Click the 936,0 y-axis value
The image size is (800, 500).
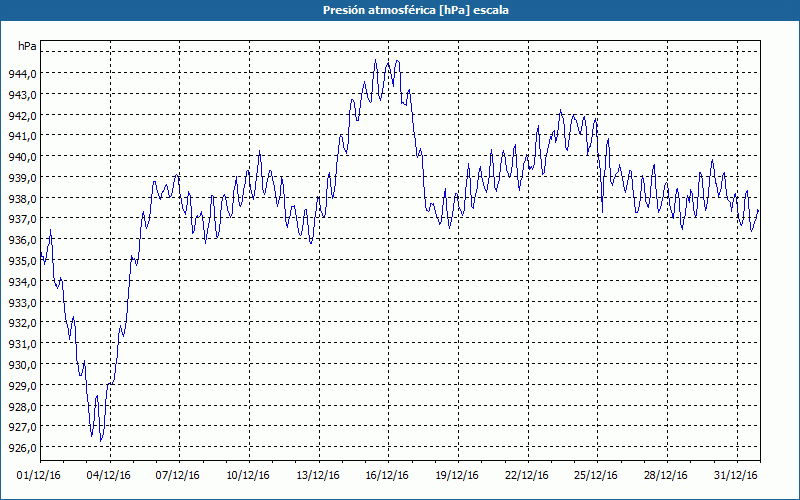pyautogui.click(x=22, y=240)
